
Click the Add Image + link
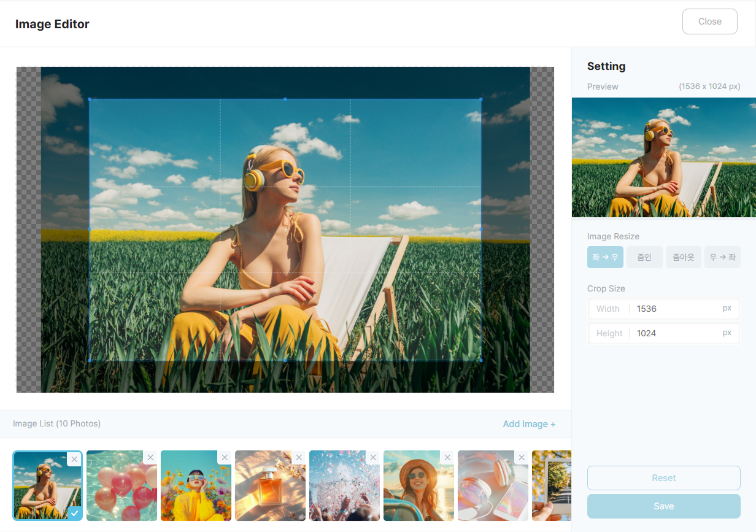pyautogui.click(x=529, y=424)
